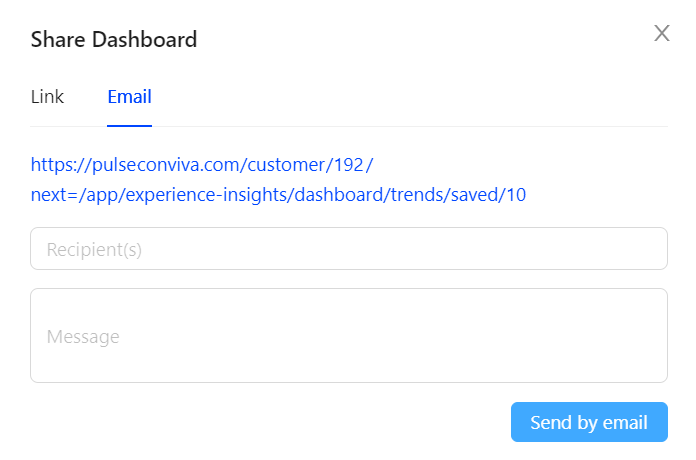
Task: Close the Share Dashboard dialog
Action: pos(661,33)
